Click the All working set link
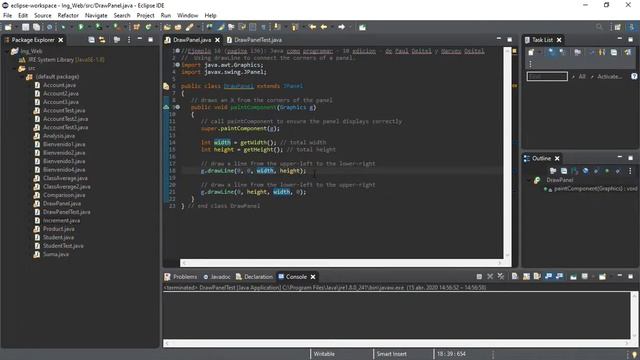This screenshot has height=360, width=640. [x=582, y=77]
